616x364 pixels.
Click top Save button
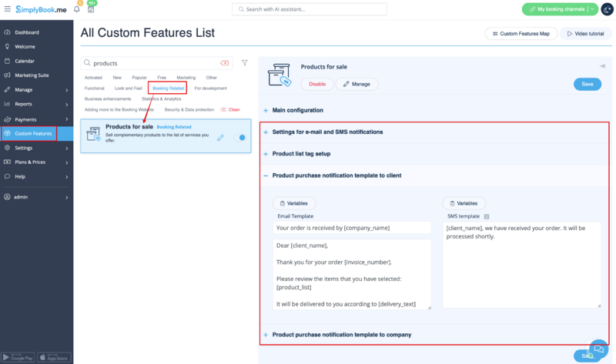(588, 84)
